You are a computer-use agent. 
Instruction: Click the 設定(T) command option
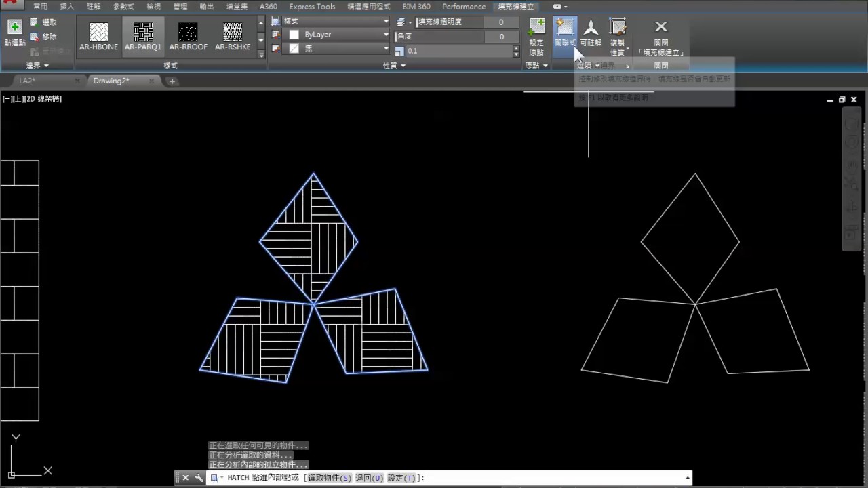401,478
